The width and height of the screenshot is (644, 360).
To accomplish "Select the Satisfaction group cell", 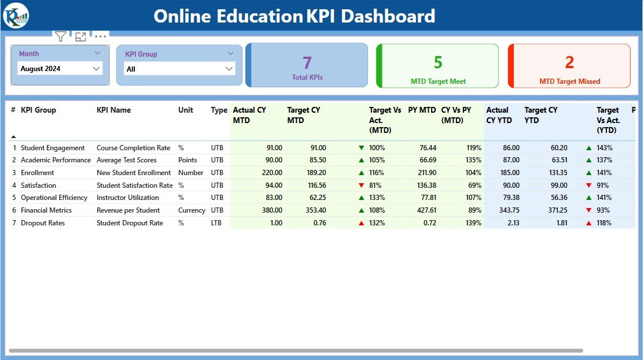I will click(38, 185).
